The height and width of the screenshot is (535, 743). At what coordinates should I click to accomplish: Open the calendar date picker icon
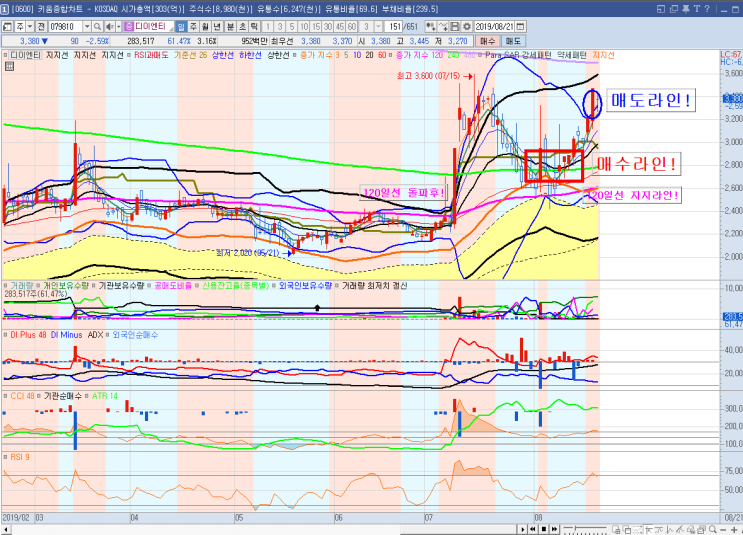[520, 27]
